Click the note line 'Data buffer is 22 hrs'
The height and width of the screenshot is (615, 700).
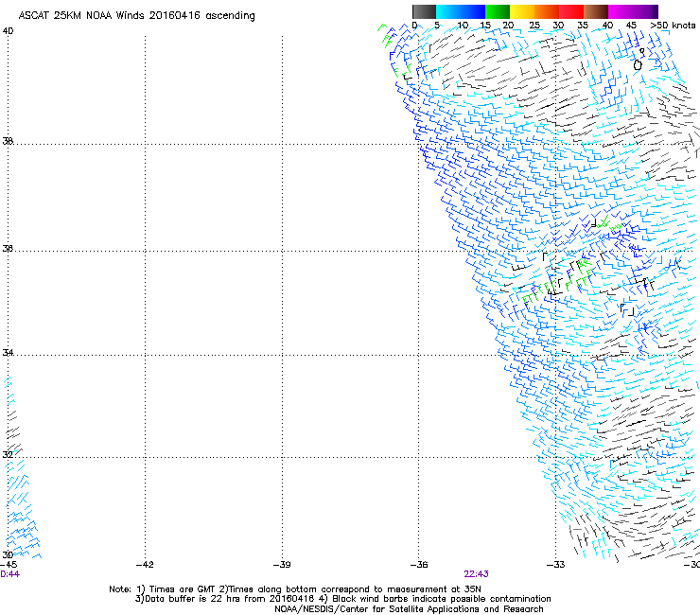(191, 599)
